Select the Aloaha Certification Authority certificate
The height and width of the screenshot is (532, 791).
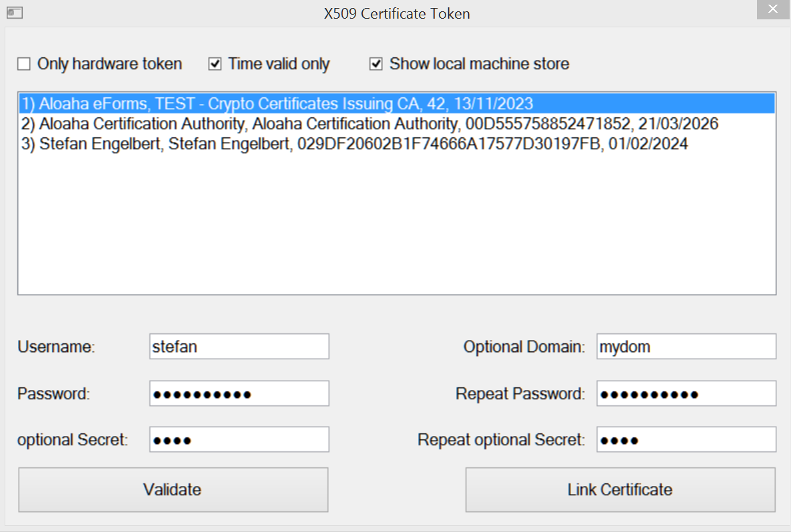pyautogui.click(x=370, y=123)
